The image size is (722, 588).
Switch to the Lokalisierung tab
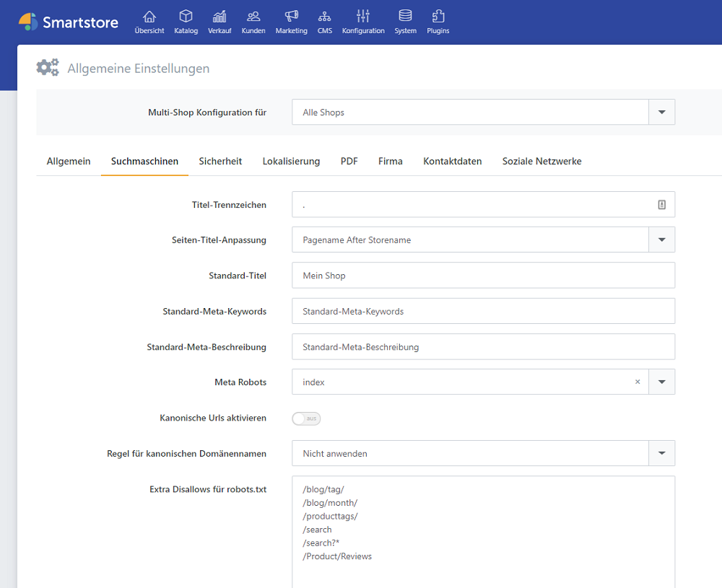(291, 162)
